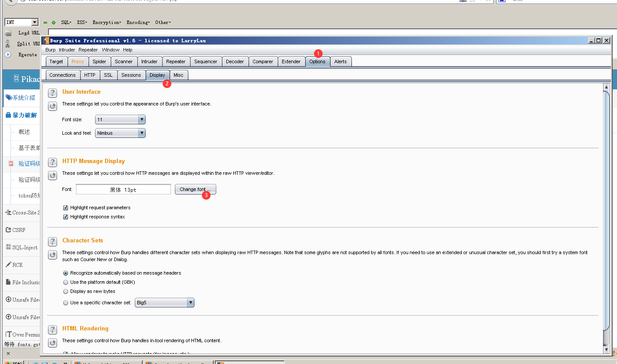The width and height of the screenshot is (617, 364).
Task: Click Load URL in HackBar
Action: 29,33
